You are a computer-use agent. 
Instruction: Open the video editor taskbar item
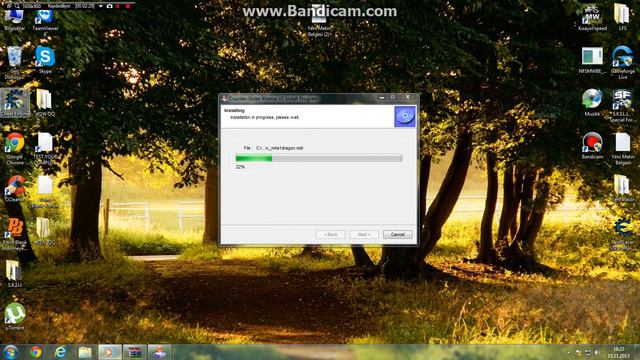(x=134, y=352)
